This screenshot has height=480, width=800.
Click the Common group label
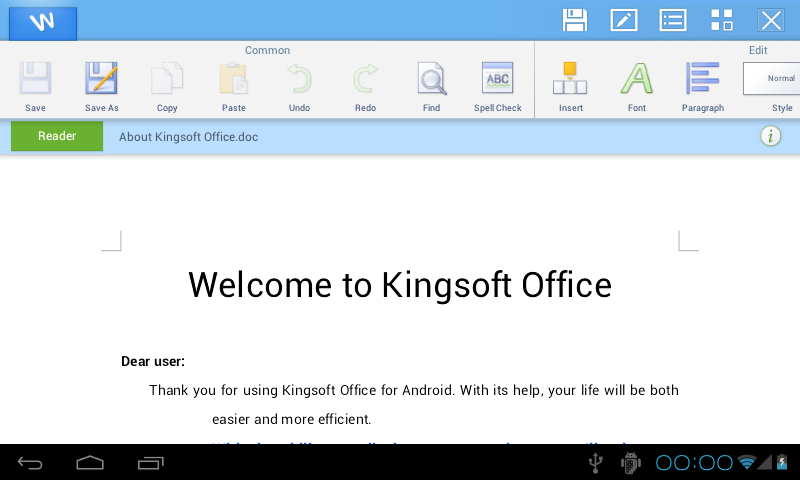pos(267,50)
